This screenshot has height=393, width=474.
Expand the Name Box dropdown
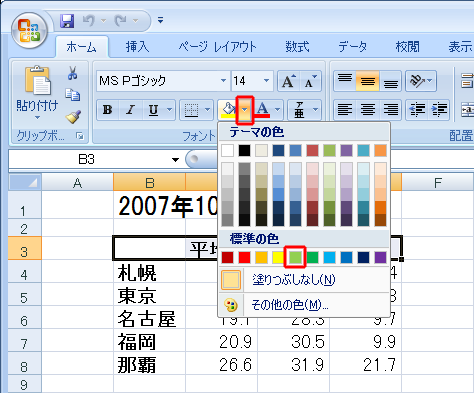click(x=175, y=160)
